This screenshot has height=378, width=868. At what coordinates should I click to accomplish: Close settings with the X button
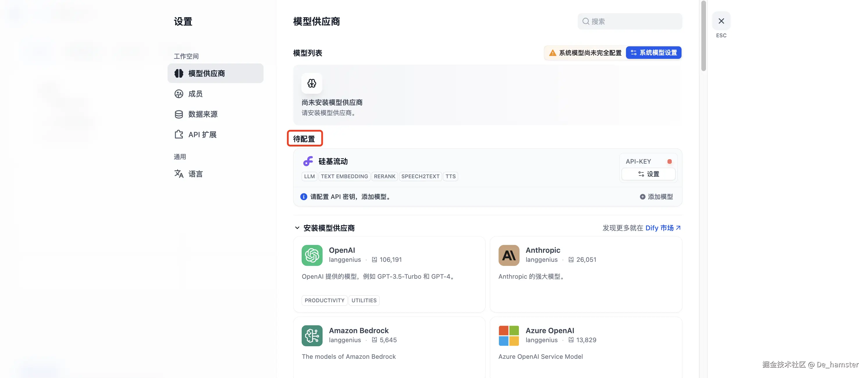click(x=721, y=21)
